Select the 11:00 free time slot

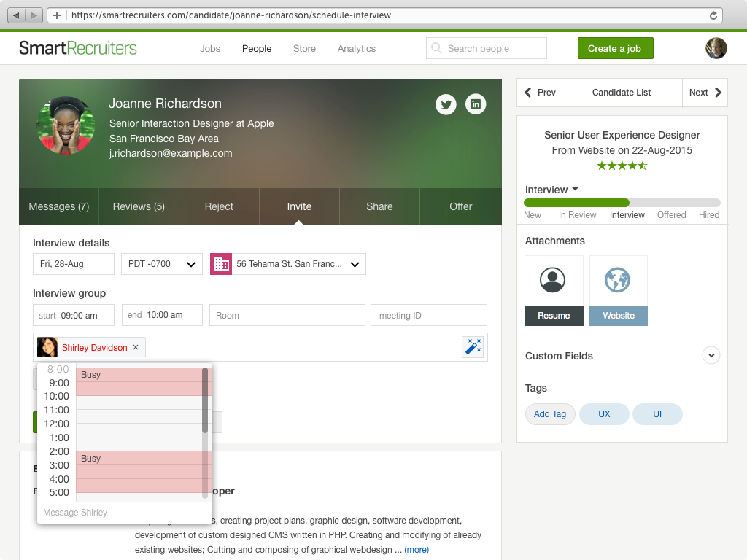click(139, 416)
